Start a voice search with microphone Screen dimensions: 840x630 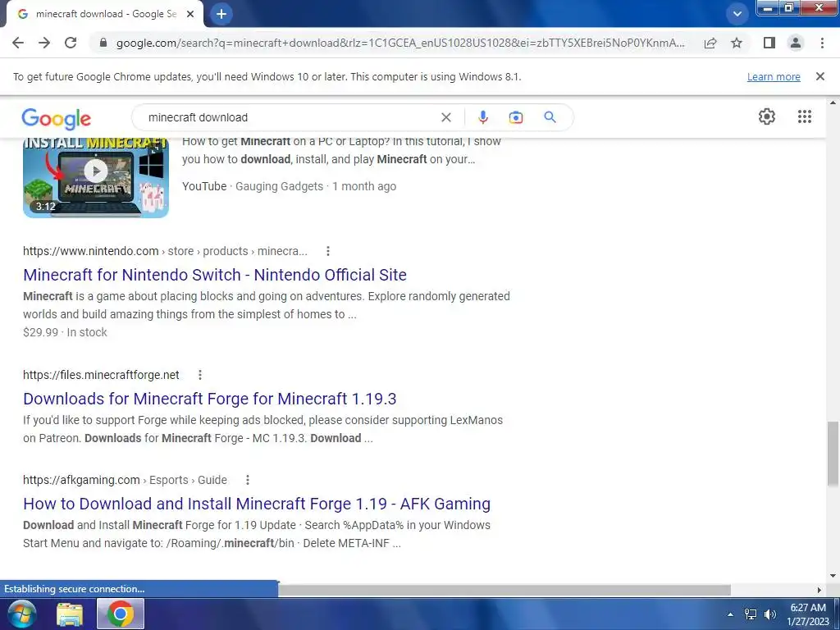pos(482,117)
